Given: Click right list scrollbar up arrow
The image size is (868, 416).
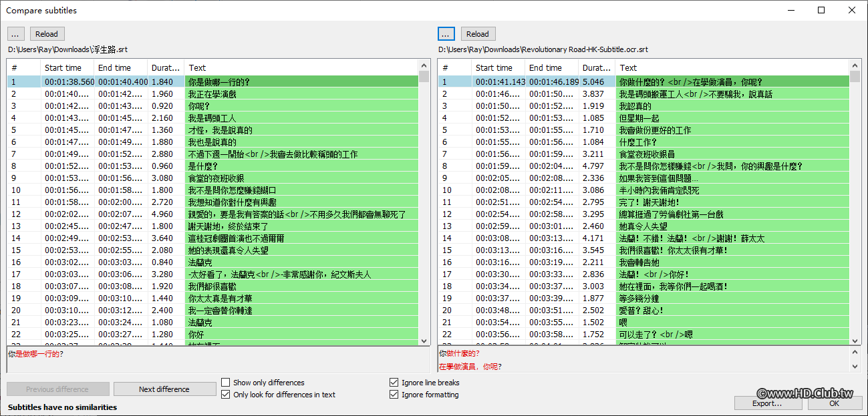Looking at the screenshot, I should tap(855, 65).
